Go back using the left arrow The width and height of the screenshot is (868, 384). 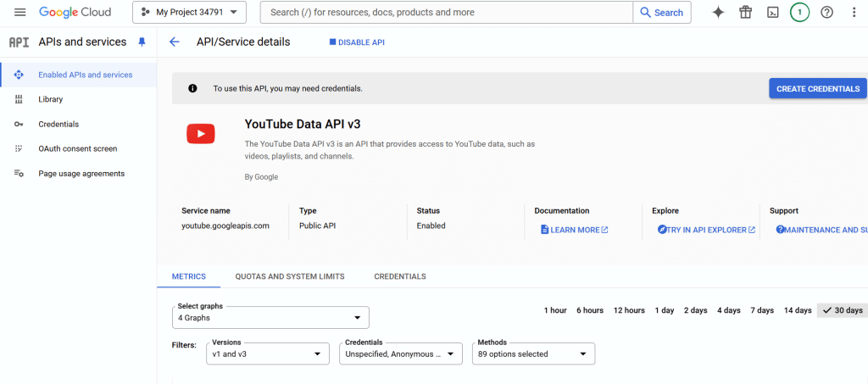[x=175, y=42]
